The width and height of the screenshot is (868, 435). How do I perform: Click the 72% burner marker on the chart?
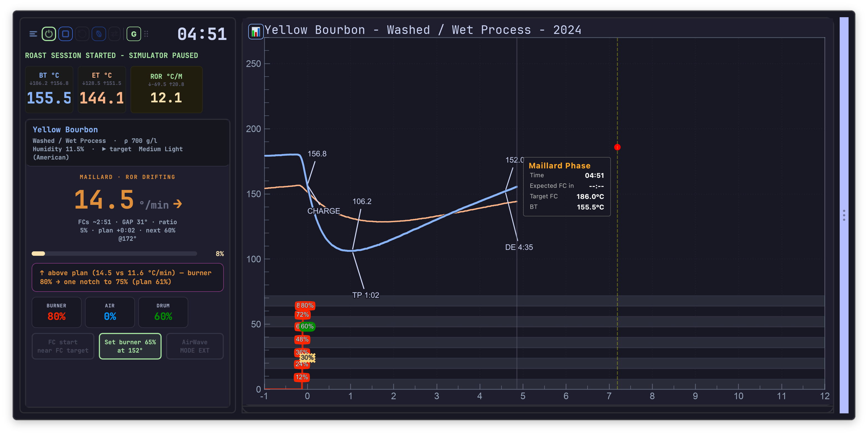click(x=302, y=315)
